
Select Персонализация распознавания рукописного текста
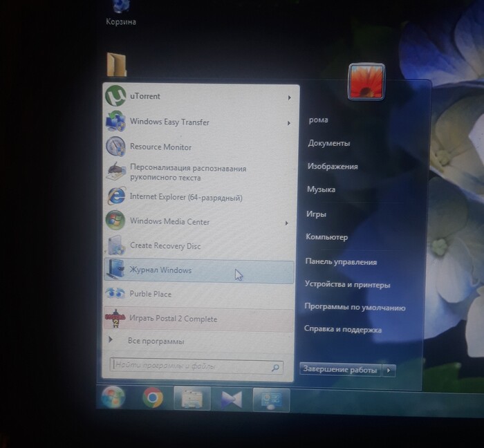(x=200, y=172)
